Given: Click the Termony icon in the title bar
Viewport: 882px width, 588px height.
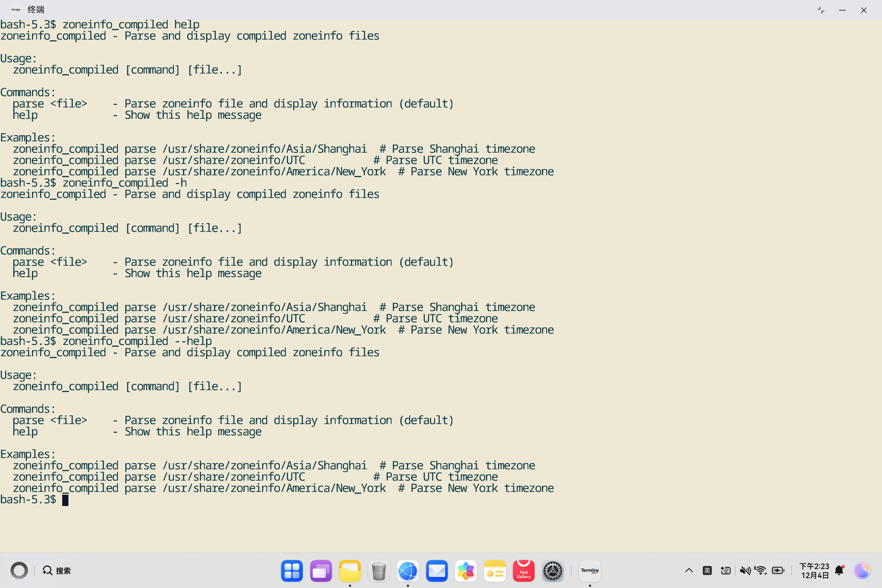Looking at the screenshot, I should [16, 10].
